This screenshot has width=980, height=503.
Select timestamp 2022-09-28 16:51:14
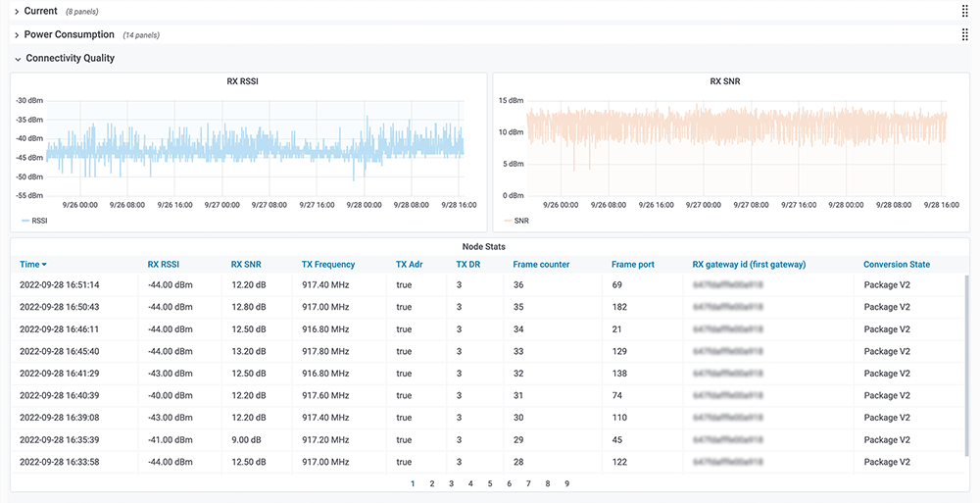(x=60, y=285)
